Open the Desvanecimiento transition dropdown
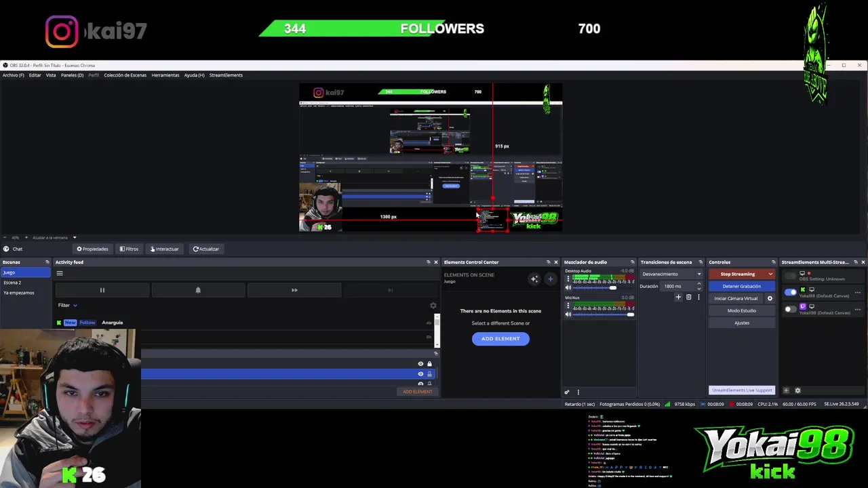Image resolution: width=868 pixels, height=488 pixels. point(671,274)
